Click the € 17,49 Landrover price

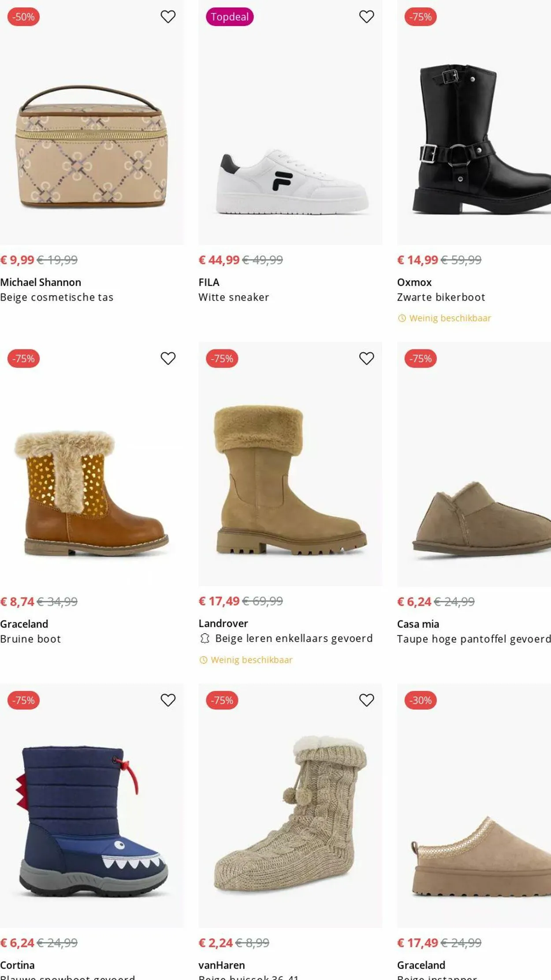[x=219, y=601]
